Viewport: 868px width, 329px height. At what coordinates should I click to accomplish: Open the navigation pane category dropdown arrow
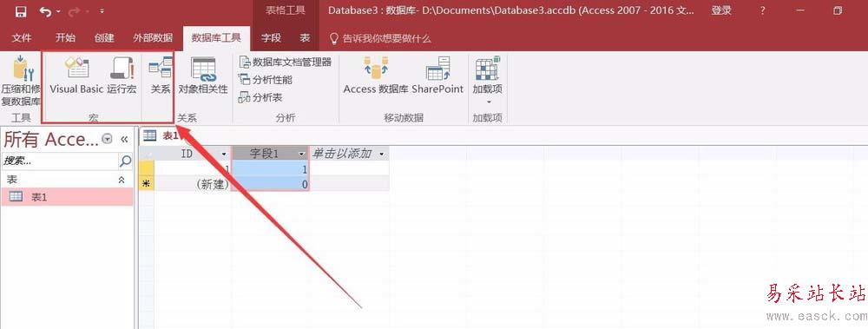(x=108, y=139)
